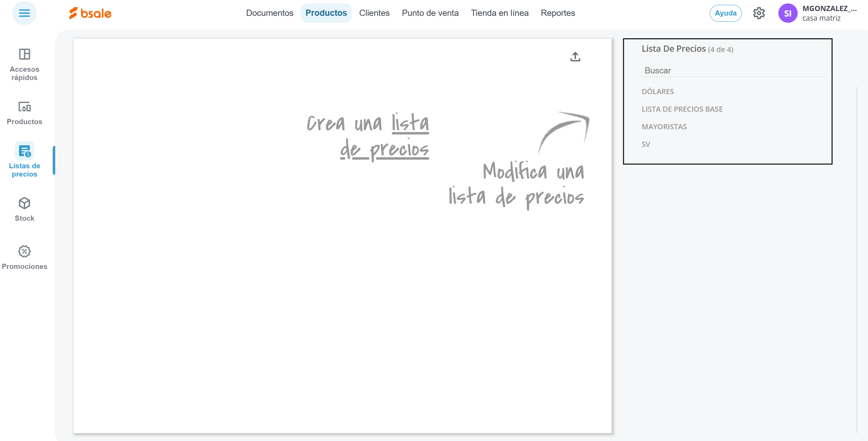Open the Promociones badge icon
Viewport: 868px width, 441px height.
(24, 251)
